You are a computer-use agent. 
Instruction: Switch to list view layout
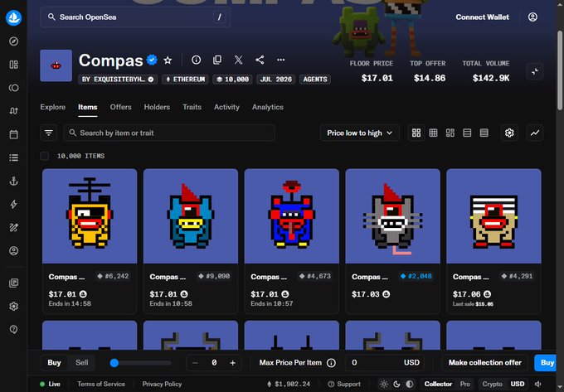point(467,133)
